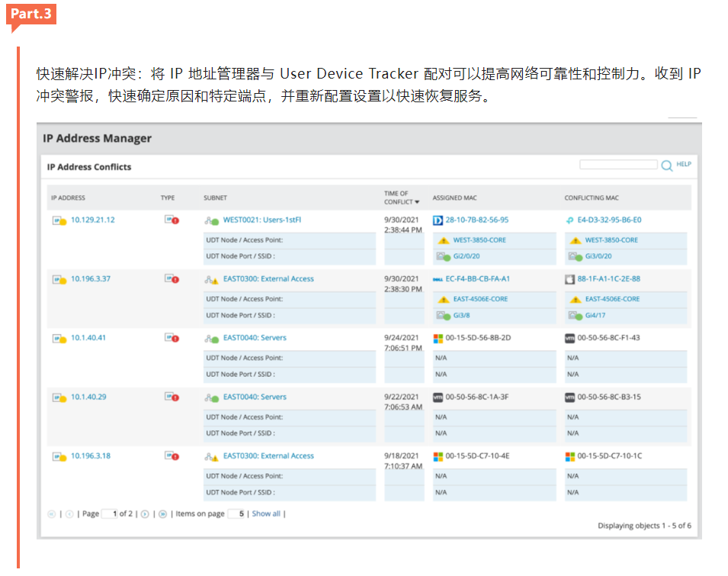Click conflict type icon in 10.129.21.12 row

point(172,220)
